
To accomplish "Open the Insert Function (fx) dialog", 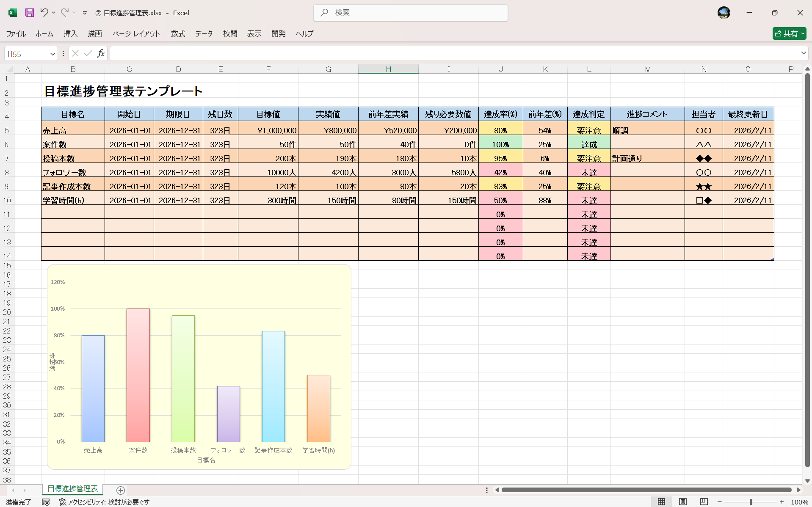I will pos(101,53).
